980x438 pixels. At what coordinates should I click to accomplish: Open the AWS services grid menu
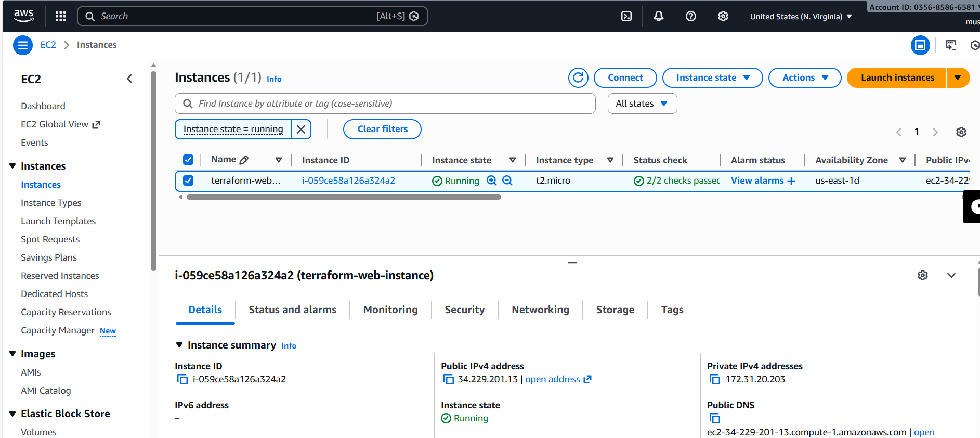(61, 16)
